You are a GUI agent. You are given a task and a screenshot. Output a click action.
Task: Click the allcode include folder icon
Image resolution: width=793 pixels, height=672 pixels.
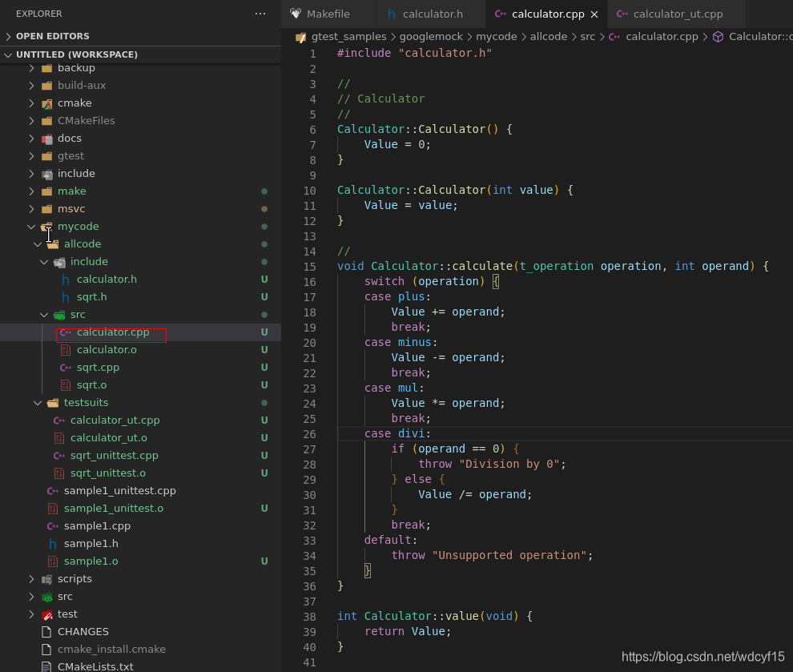coord(60,262)
